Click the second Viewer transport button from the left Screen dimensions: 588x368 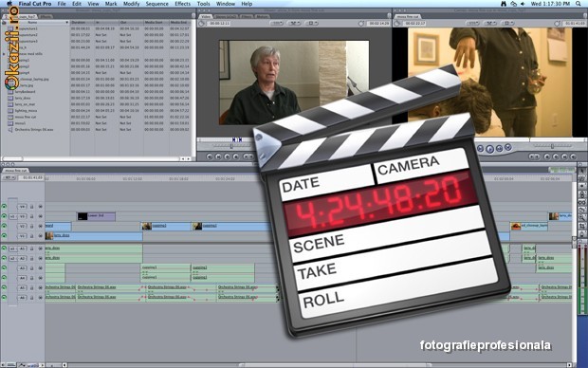(x=218, y=156)
